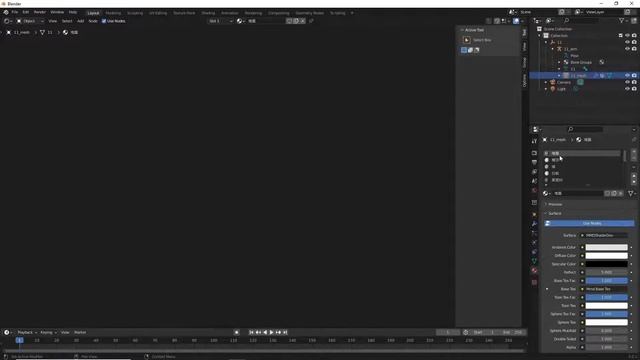Open the Modifier wrench properties tab
The image size is (640, 360).
534,224
